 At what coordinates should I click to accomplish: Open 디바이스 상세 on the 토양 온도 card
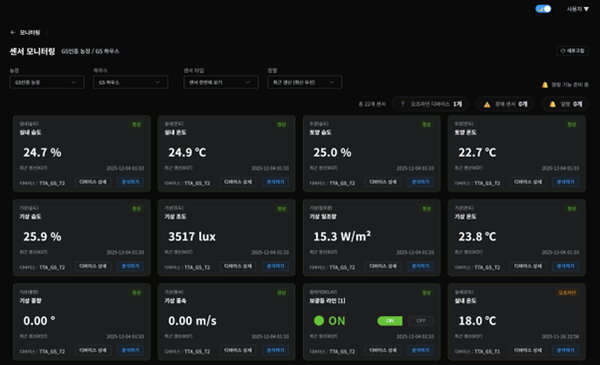[x=528, y=182]
